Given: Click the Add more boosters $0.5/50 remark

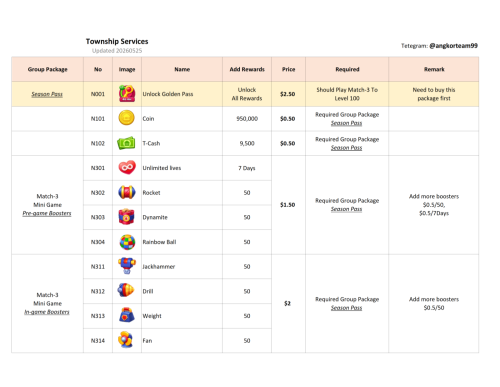Looking at the screenshot, I should click(434, 303).
